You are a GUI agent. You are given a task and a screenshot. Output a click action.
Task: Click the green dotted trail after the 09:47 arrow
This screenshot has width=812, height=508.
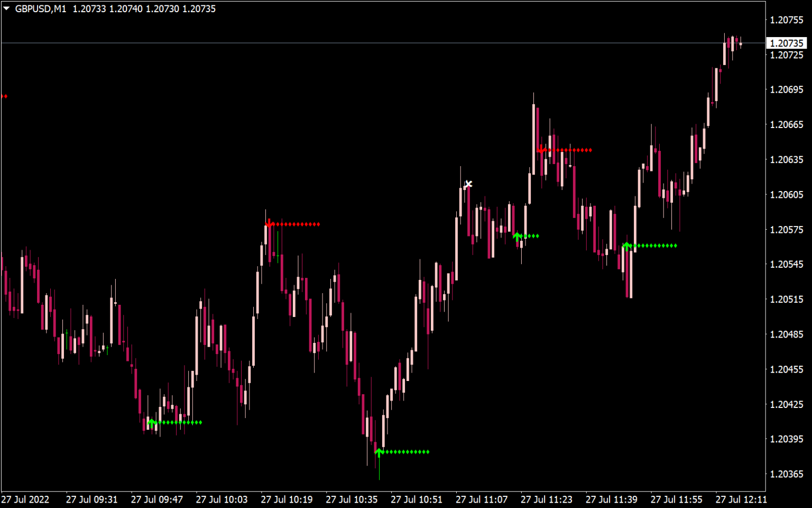click(x=180, y=423)
